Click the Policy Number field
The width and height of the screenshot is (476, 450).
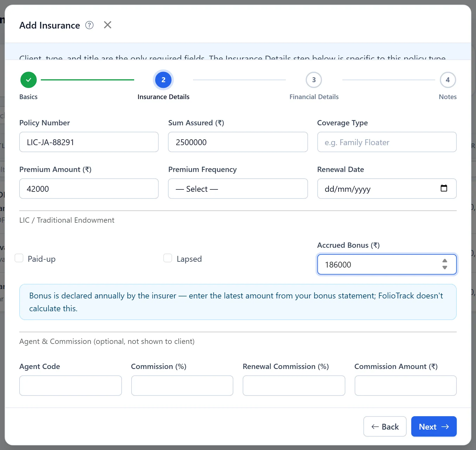89,142
